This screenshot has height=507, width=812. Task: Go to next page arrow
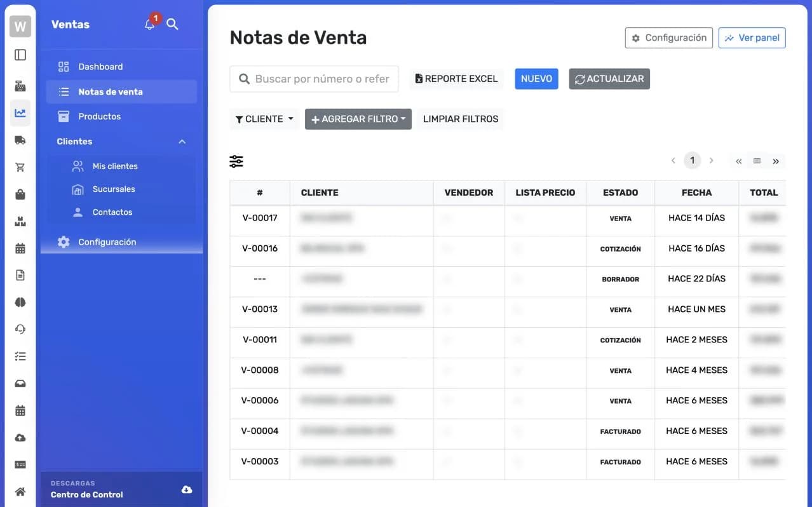point(711,161)
